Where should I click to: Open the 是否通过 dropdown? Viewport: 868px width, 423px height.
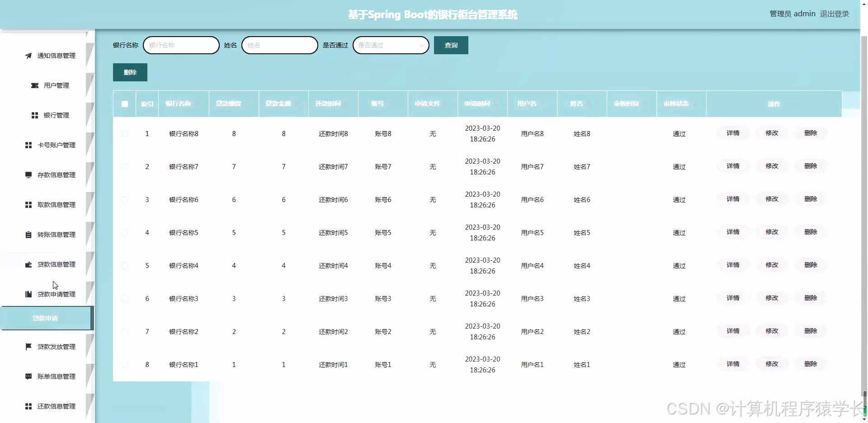pos(391,45)
